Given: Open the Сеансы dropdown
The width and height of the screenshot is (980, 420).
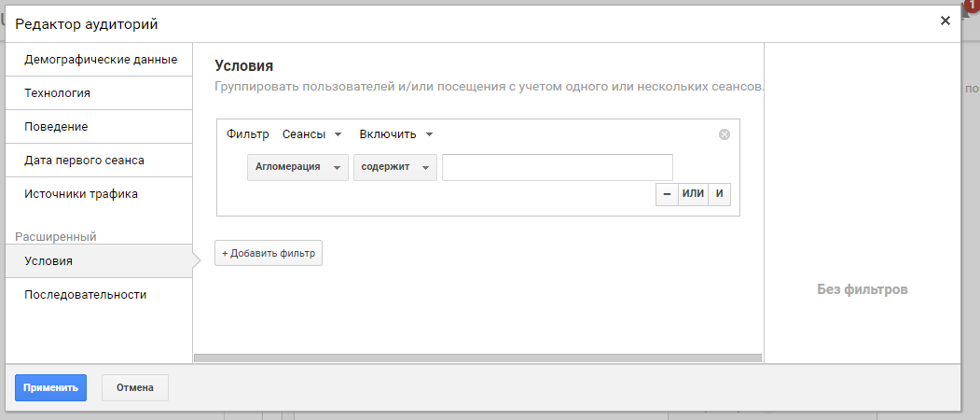Looking at the screenshot, I should pyautogui.click(x=311, y=134).
